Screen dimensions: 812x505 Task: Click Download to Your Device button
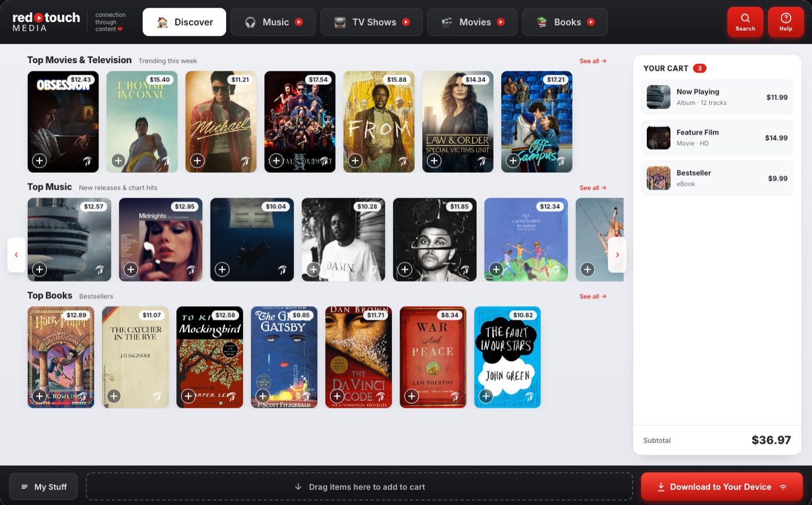tap(722, 487)
